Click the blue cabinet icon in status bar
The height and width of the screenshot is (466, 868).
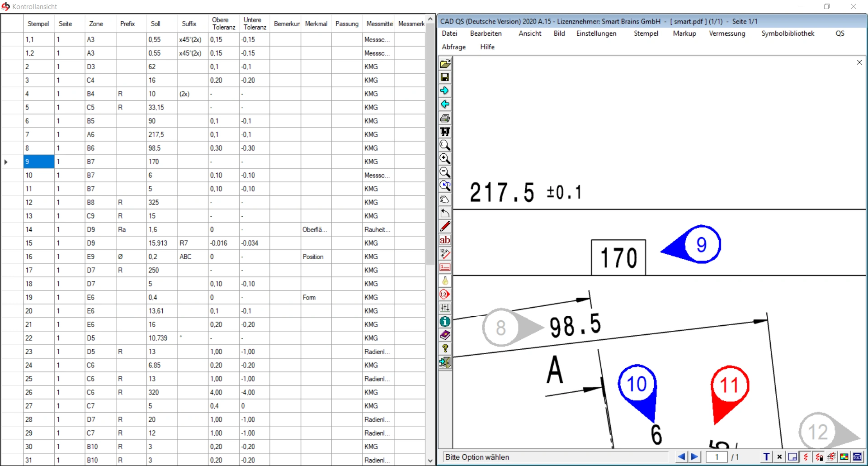coord(857,457)
